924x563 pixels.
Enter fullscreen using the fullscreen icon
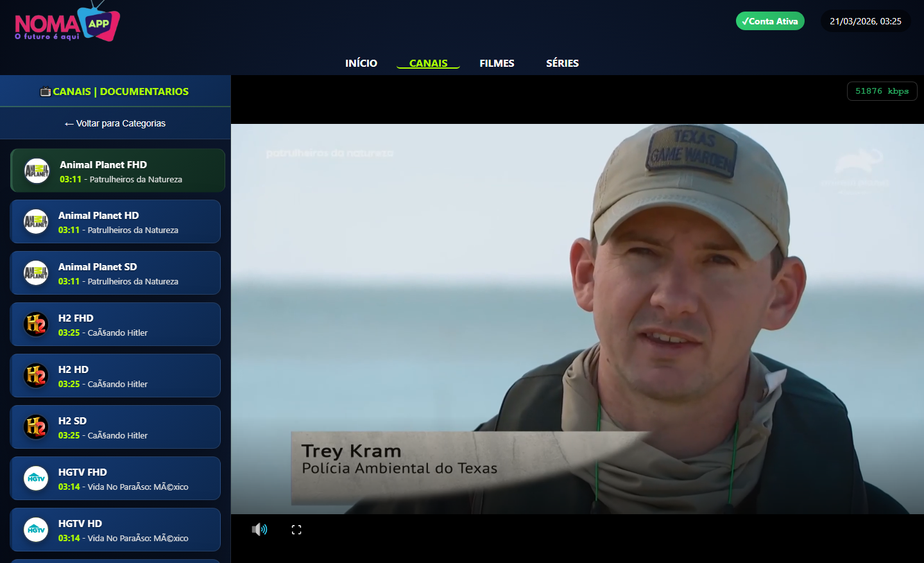tap(296, 530)
